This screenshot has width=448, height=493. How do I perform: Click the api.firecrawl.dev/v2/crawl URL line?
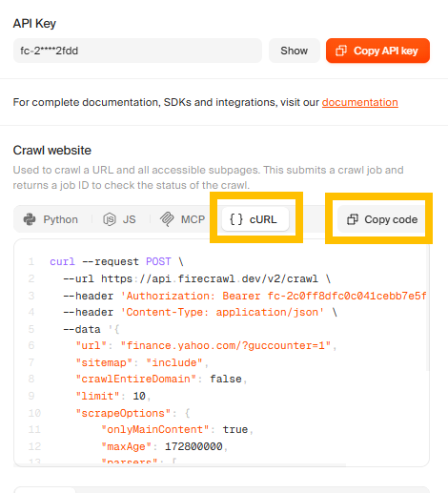197,278
